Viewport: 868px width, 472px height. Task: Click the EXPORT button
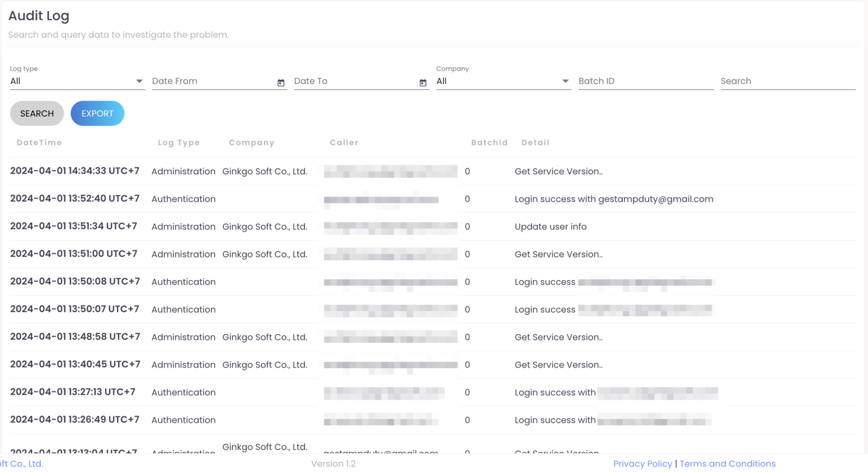[97, 113]
